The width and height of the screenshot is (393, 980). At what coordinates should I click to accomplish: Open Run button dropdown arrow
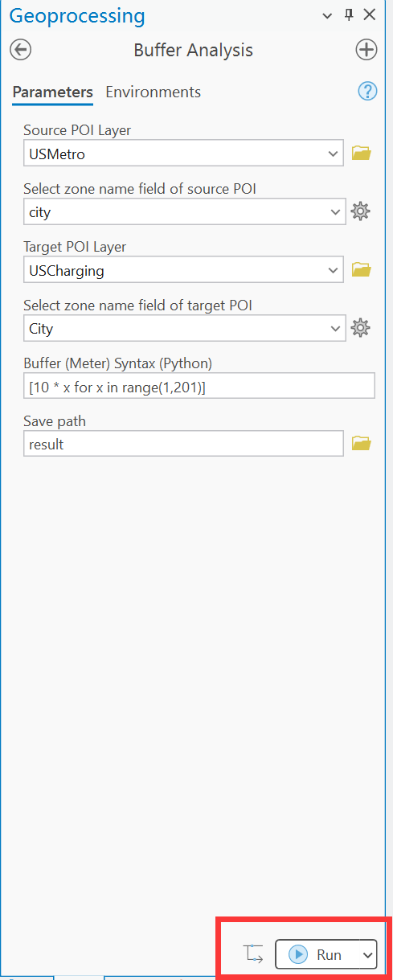(367, 954)
